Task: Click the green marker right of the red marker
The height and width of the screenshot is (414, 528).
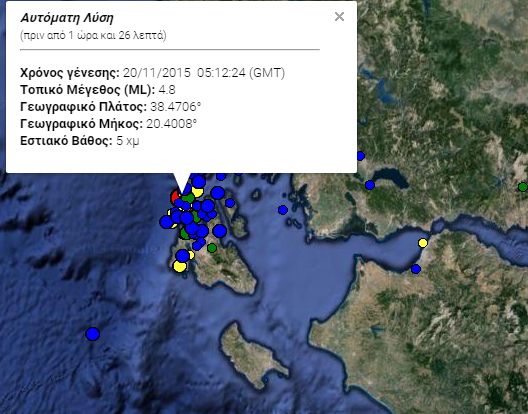Action: point(189,197)
